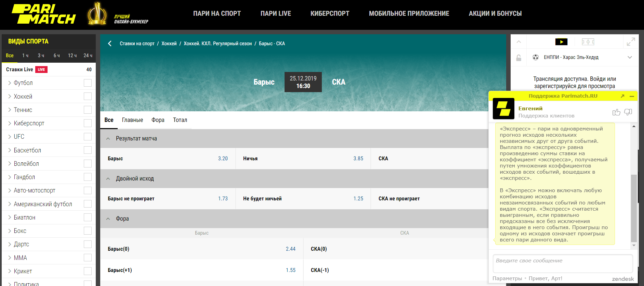Open the match field tracker icon
Image resolution: width=644 pixels, height=286 pixels.
tap(588, 42)
